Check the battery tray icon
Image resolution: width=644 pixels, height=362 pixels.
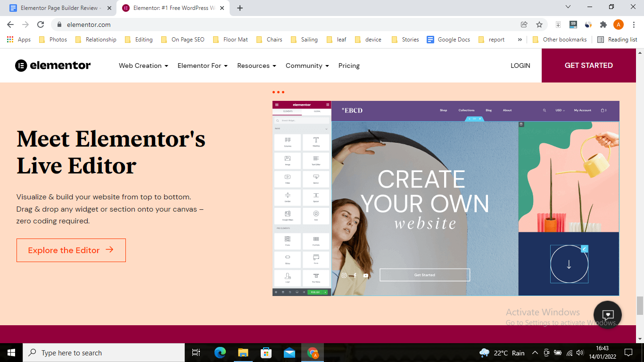[558, 353]
